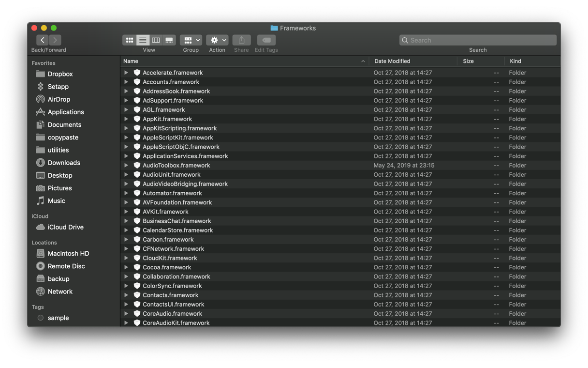The image size is (588, 368).
Task: Select Macintosh HD in the sidebar
Action: (68, 253)
